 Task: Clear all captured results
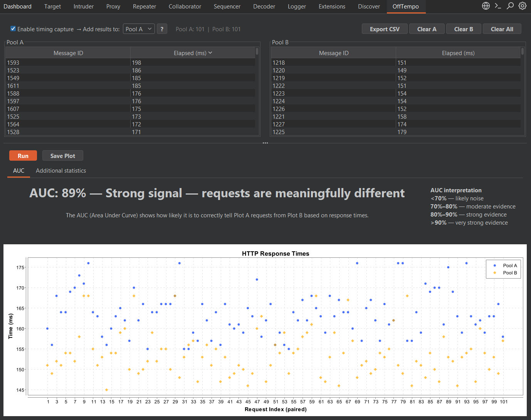click(x=502, y=29)
